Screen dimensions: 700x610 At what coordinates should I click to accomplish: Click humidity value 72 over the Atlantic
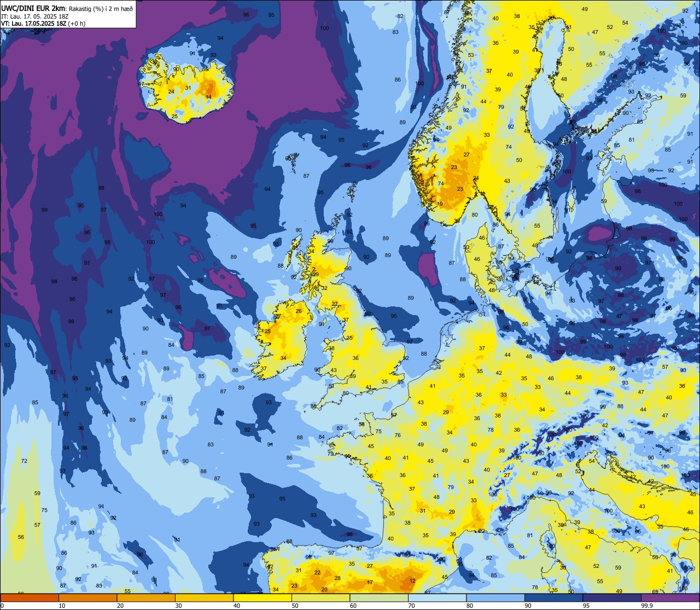point(24,461)
